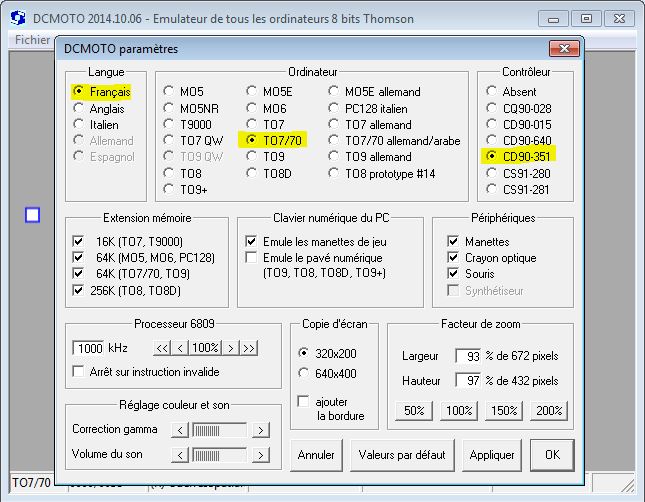Toggle 16K (TO7, T9000) memory extension
The height and width of the screenshot is (502, 645).
(x=128, y=242)
